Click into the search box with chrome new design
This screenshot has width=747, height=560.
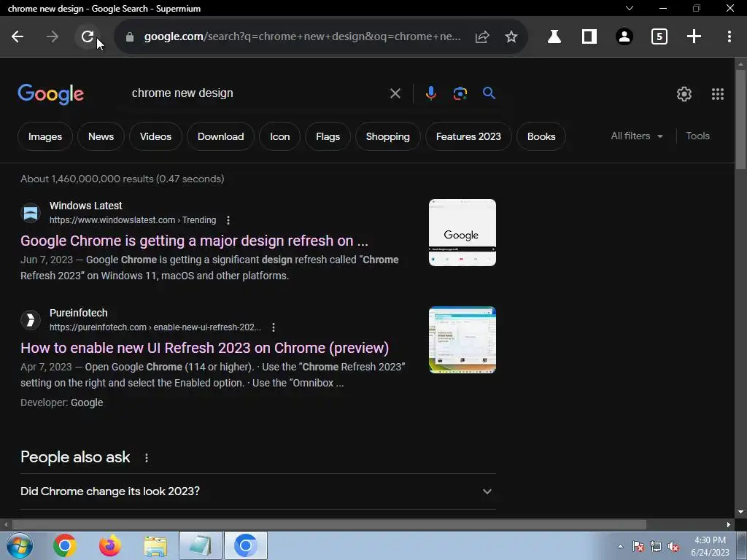pyautogui.click(x=258, y=93)
